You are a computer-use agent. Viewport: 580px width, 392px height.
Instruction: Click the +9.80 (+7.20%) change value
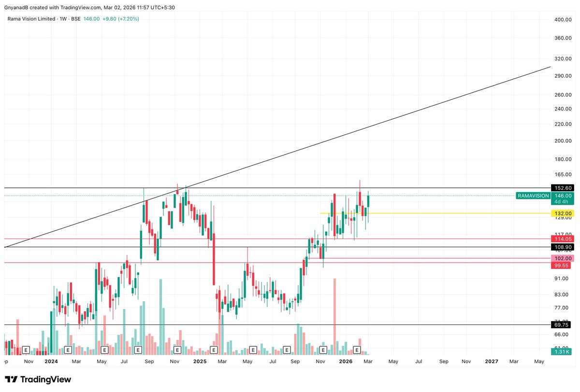pyautogui.click(x=120, y=19)
